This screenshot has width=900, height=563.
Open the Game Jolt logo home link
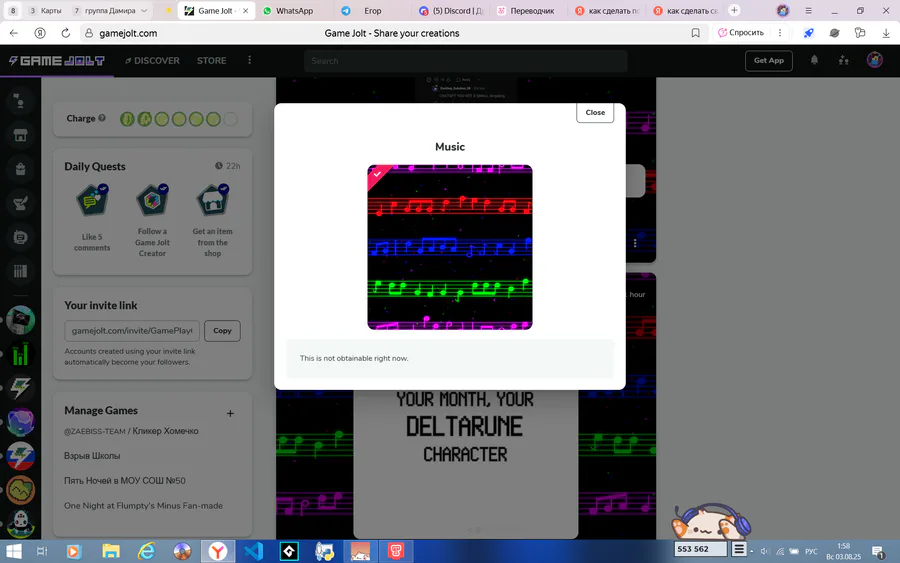point(56,60)
